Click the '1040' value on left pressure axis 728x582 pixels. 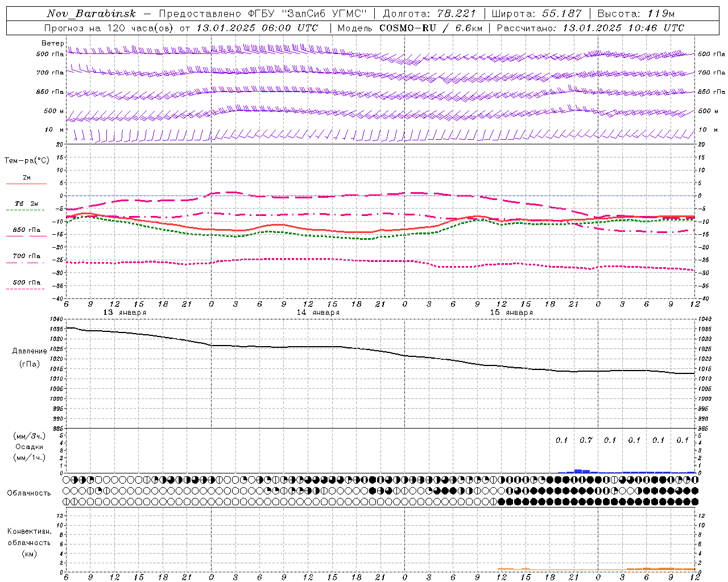point(56,319)
